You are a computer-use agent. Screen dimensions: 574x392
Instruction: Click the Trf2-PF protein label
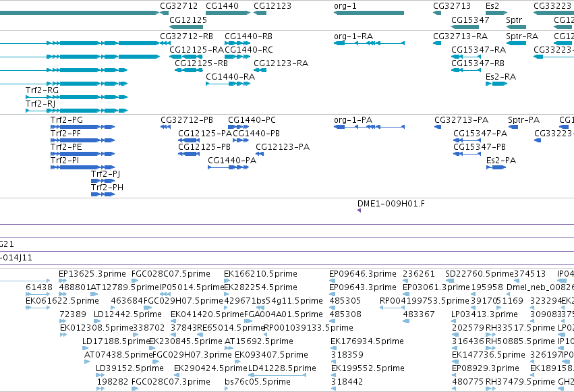(x=65, y=134)
